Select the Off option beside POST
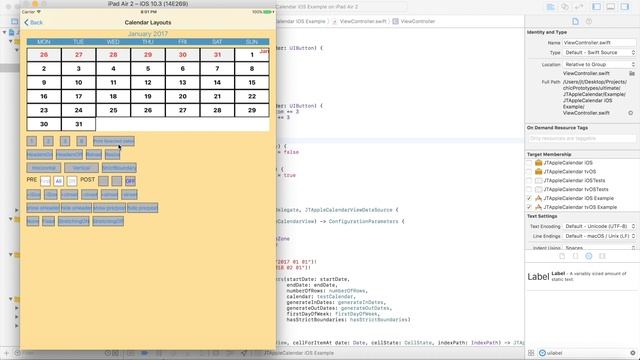This screenshot has width=640, height=360. (x=130, y=181)
